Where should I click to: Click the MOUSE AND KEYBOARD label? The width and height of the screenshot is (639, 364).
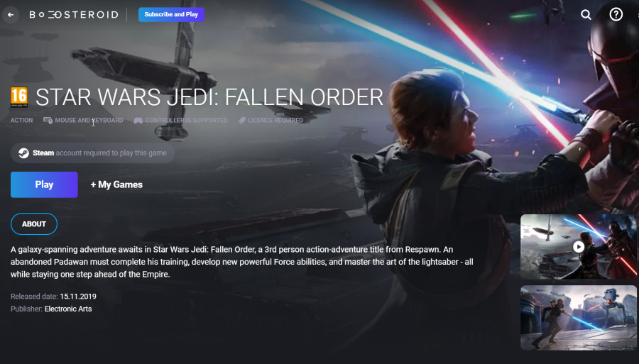coord(89,120)
